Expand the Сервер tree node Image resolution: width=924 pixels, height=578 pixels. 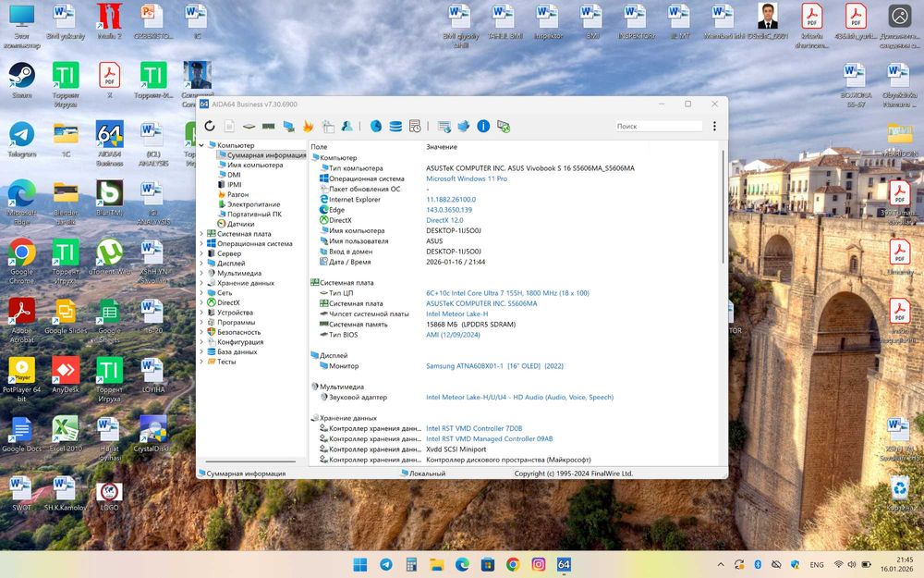[201, 253]
